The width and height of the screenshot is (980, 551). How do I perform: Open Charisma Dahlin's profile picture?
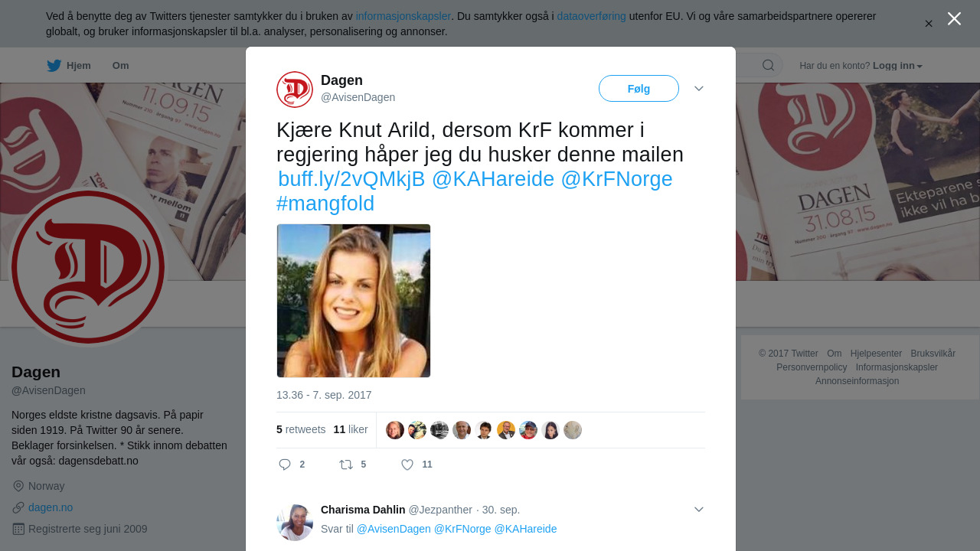(295, 523)
